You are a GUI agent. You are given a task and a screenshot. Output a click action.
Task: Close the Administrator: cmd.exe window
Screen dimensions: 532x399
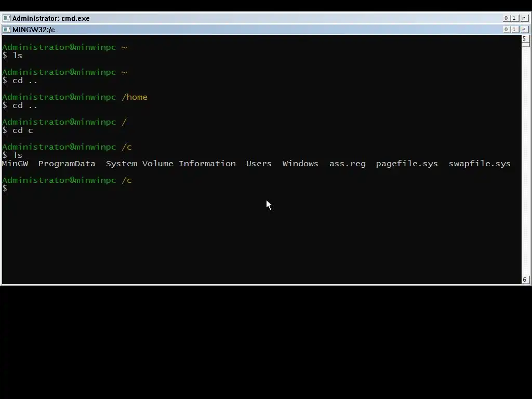pyautogui.click(x=524, y=18)
